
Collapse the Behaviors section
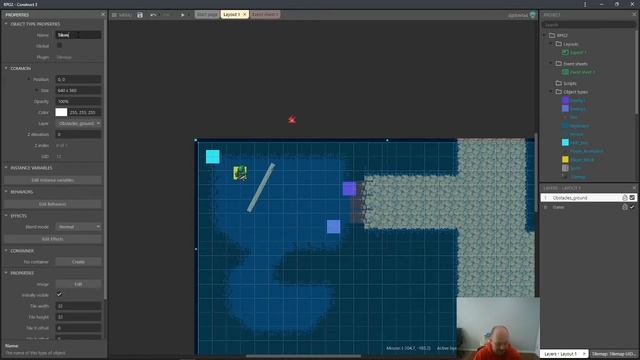coord(6,191)
